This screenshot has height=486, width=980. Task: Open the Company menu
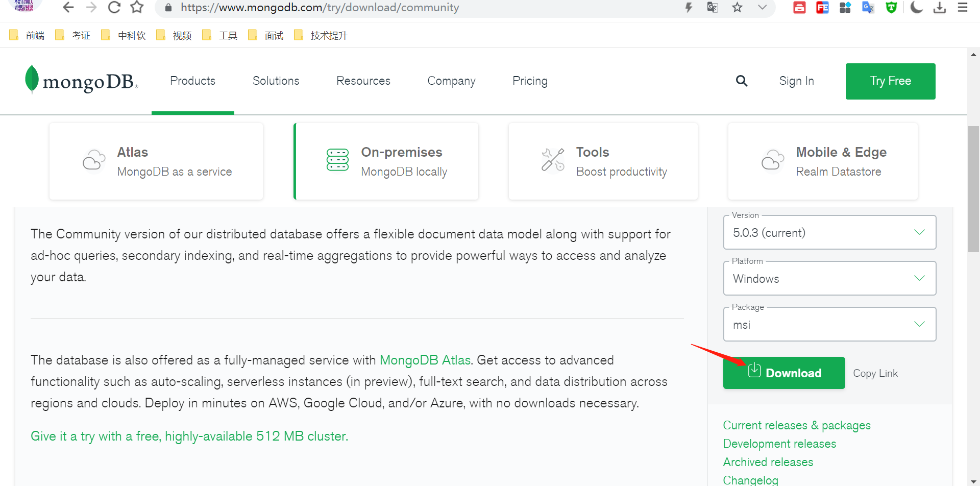click(x=451, y=81)
